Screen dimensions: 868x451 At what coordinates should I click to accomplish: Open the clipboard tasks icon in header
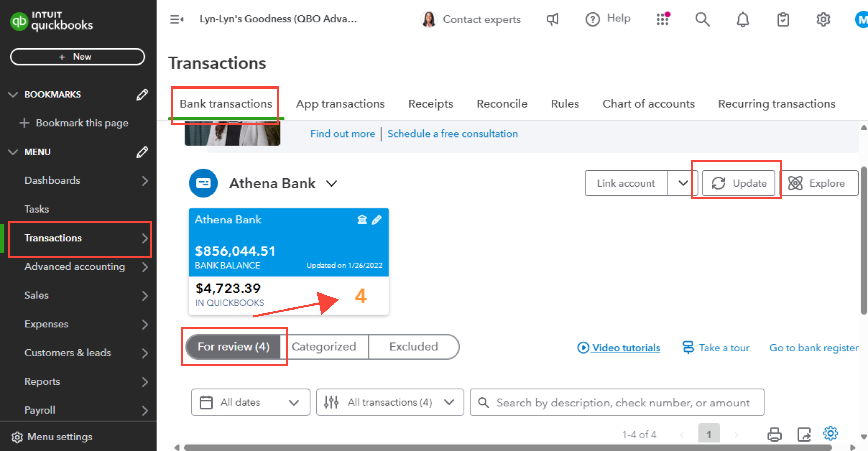coord(783,19)
